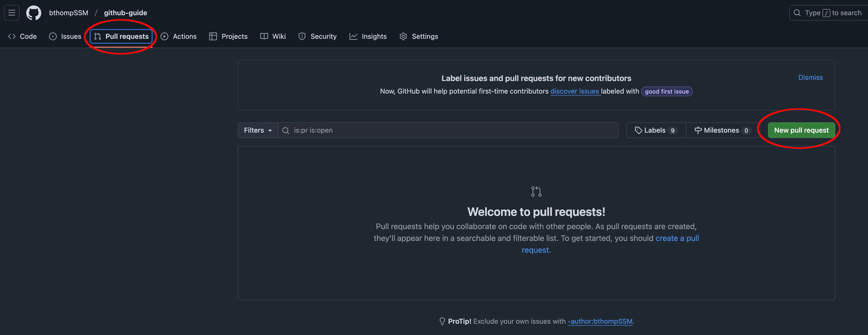The image size is (868, 335).
Task: Click the banner heading about new contributors
Action: 536,78
